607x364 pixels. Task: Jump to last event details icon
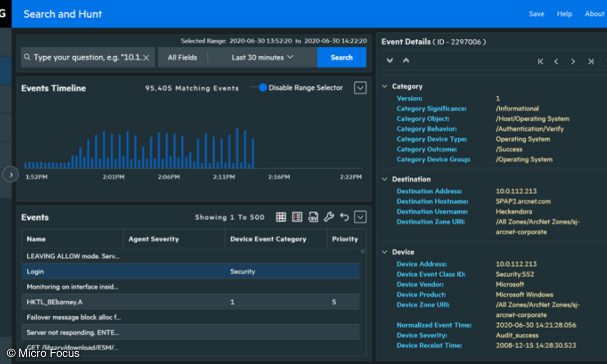[590, 61]
